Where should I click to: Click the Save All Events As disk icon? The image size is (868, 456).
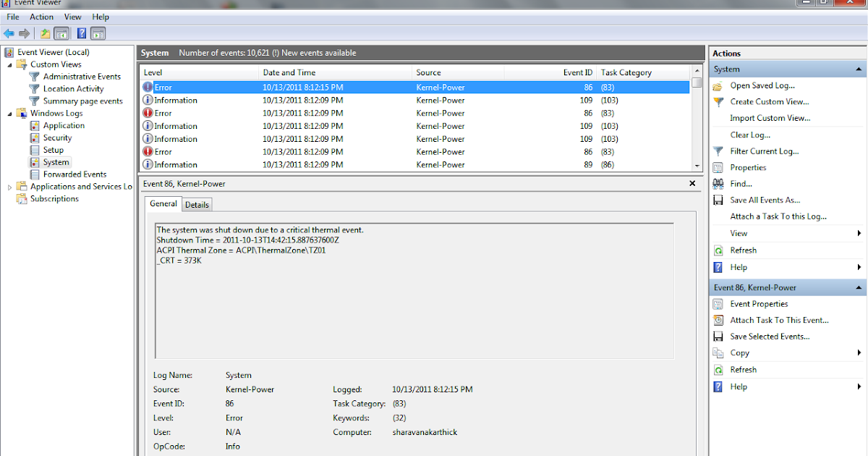[719, 200]
